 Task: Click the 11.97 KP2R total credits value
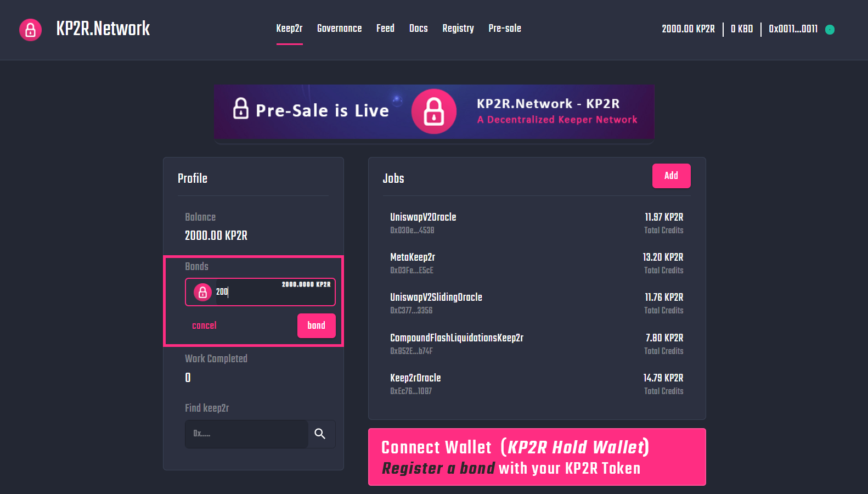click(664, 217)
